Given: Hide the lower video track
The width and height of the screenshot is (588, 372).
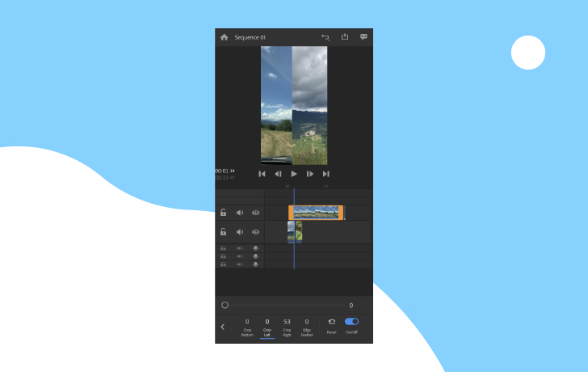Looking at the screenshot, I should pyautogui.click(x=255, y=231).
